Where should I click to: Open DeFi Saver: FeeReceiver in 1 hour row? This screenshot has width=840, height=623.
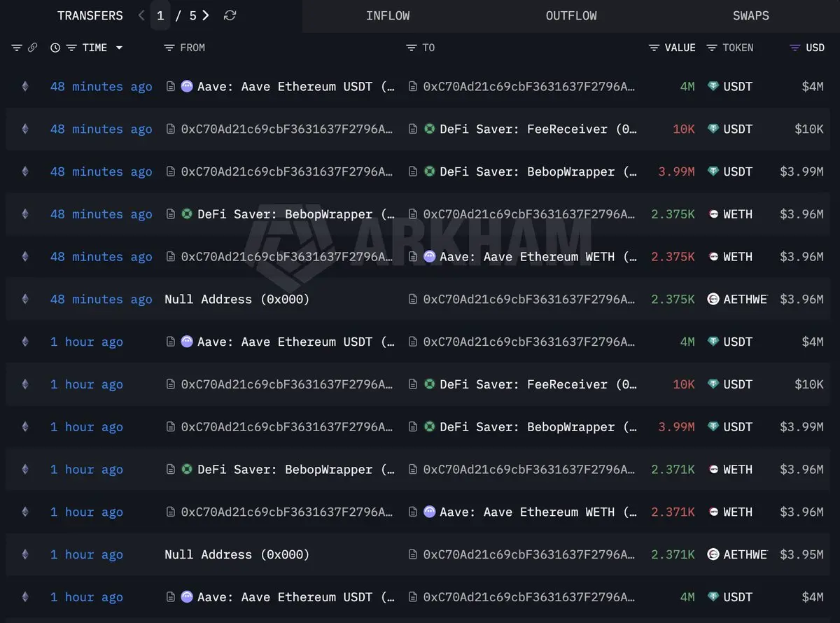point(538,385)
